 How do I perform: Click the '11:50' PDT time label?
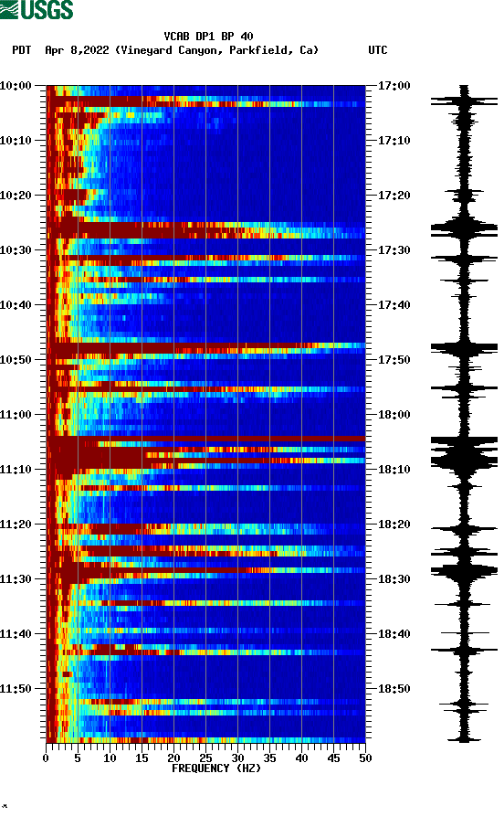point(16,688)
